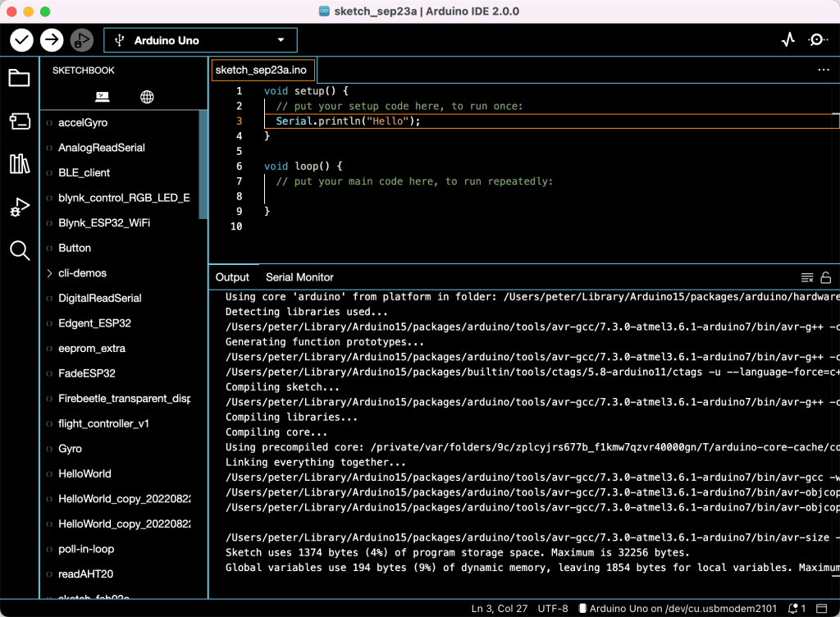Open the blynk_control_RGB_LED sketch
840x617 pixels.
tap(125, 199)
